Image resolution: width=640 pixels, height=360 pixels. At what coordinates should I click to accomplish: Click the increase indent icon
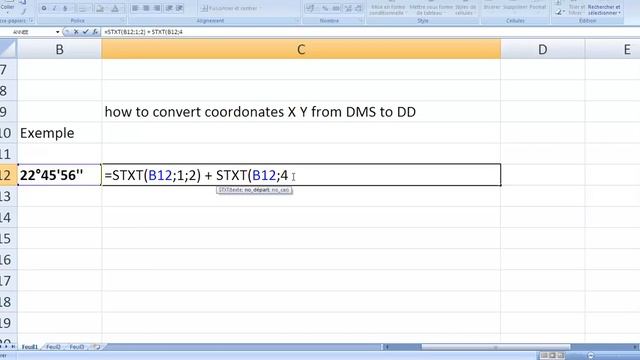[x=180, y=8]
